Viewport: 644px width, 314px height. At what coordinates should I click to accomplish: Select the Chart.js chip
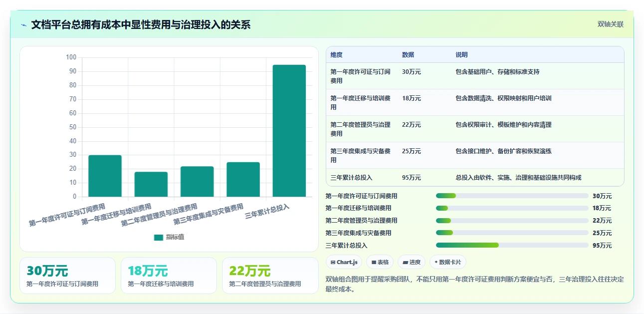(344, 262)
